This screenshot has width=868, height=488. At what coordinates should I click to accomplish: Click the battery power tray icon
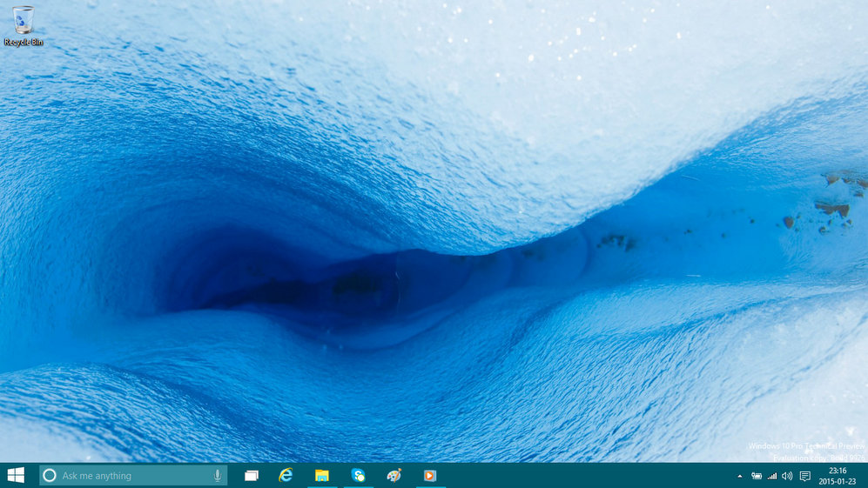756,476
